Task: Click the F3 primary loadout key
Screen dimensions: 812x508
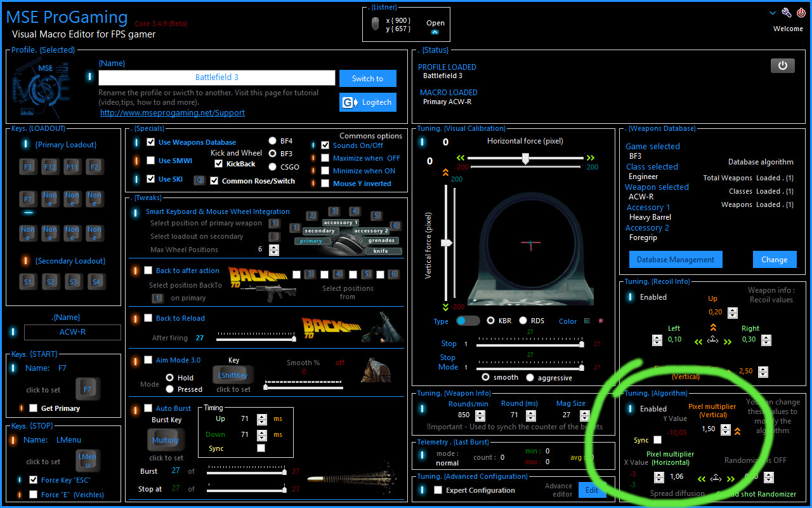Action: pyautogui.click(x=28, y=167)
